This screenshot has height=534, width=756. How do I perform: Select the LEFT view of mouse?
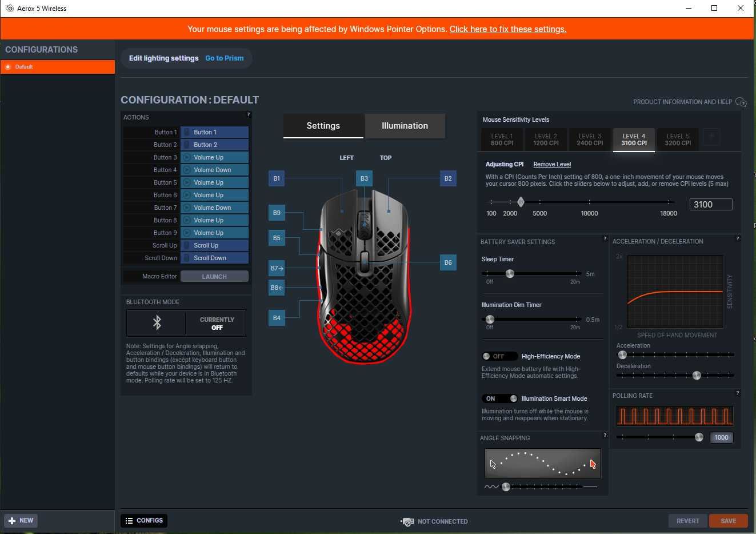pos(347,158)
